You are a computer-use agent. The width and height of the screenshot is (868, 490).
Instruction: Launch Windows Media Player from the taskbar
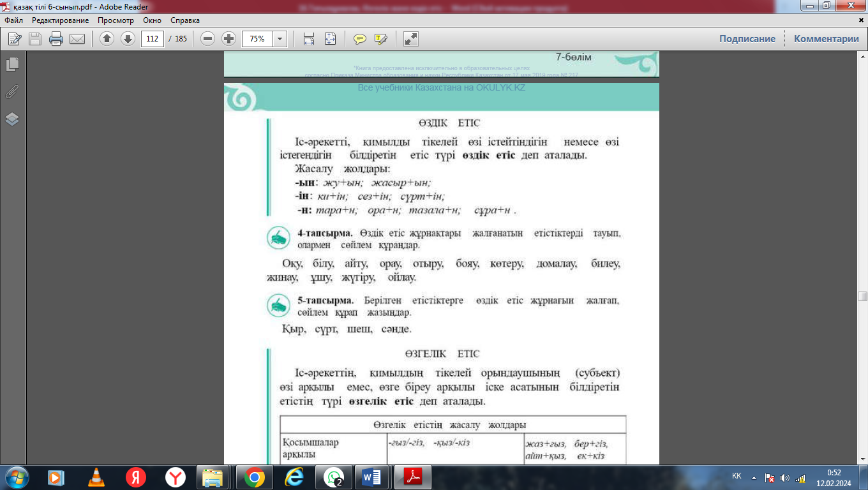56,477
